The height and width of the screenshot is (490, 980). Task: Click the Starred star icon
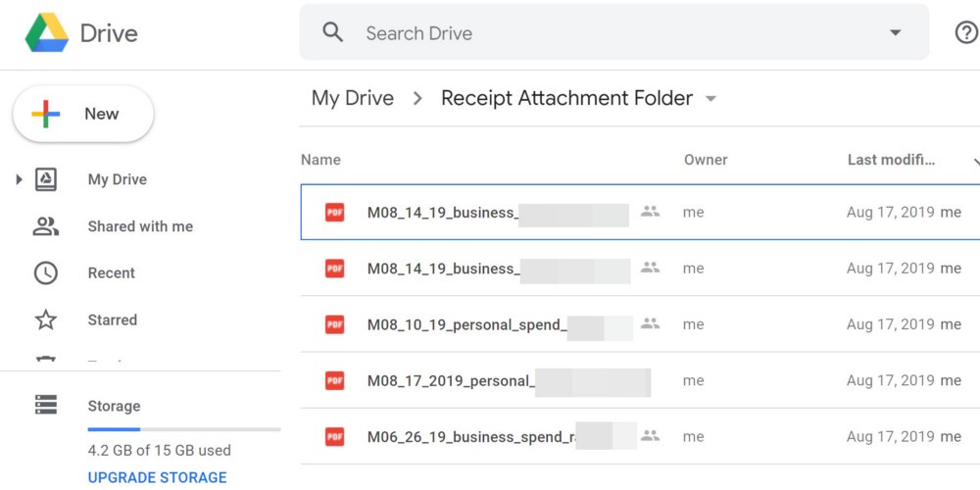[46, 320]
